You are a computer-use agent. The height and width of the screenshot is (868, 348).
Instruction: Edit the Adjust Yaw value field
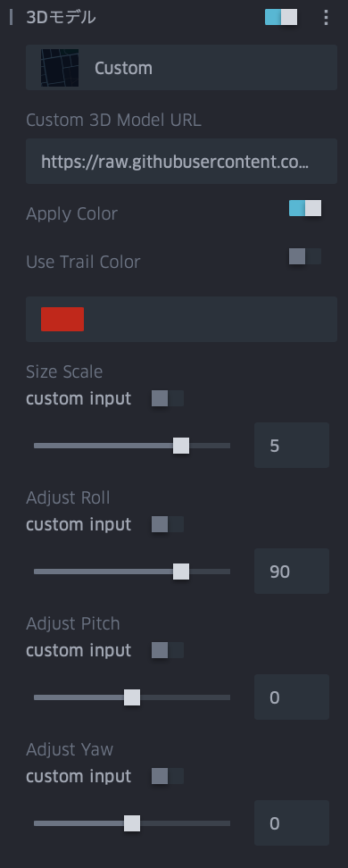pyautogui.click(x=292, y=822)
